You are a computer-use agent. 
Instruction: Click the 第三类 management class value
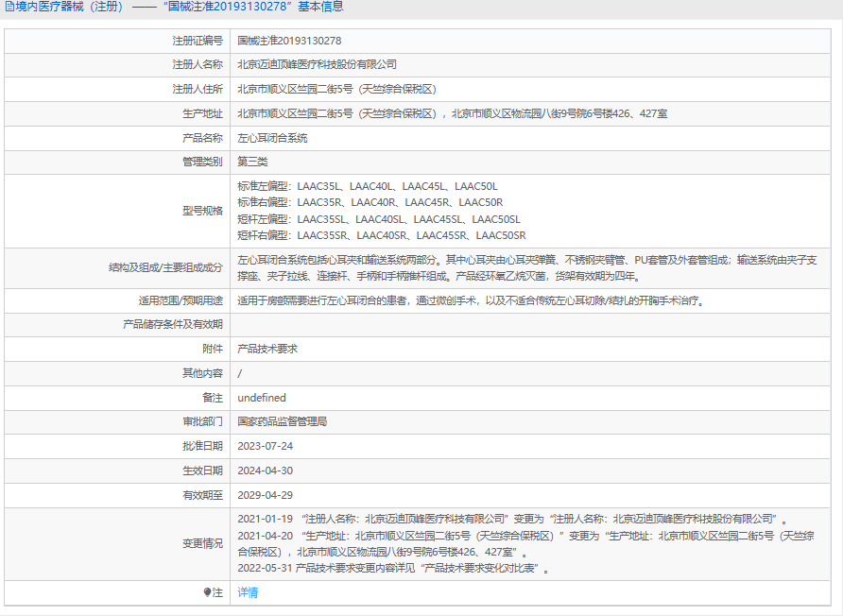point(252,162)
